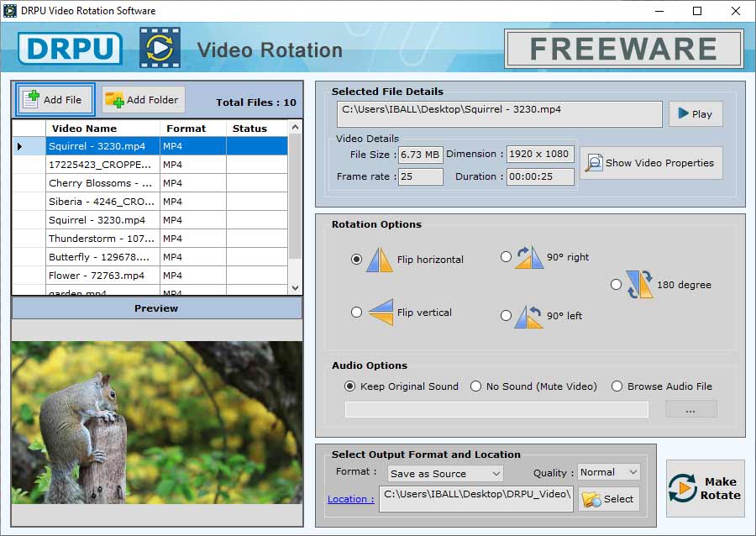
Task: Click the Frame rate value 25
Action: [x=421, y=176]
